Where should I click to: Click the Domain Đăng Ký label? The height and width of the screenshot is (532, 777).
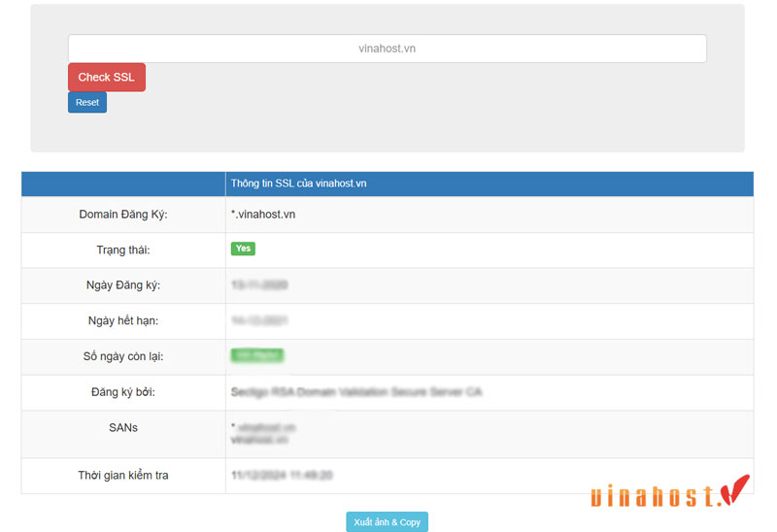point(123,215)
